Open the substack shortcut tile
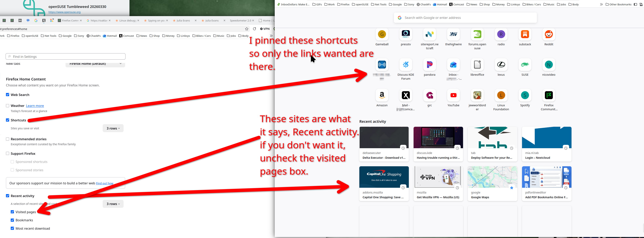This screenshot has width=644, height=238. click(x=525, y=35)
